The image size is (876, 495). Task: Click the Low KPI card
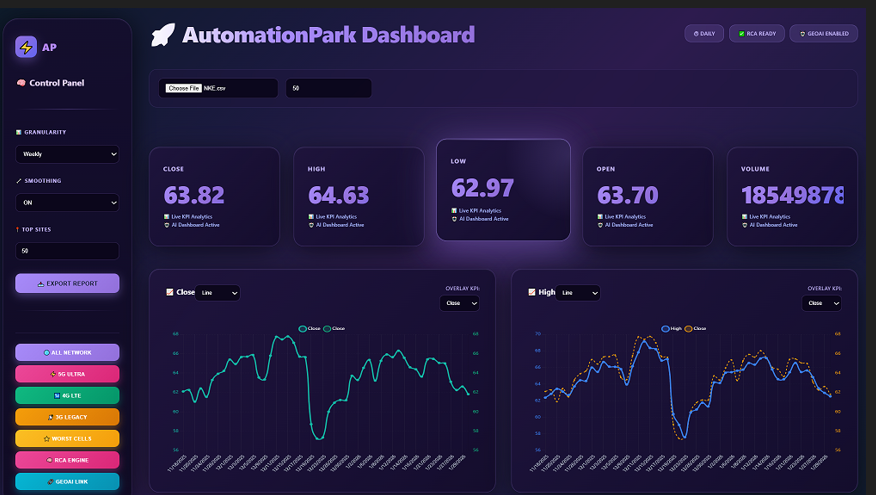click(503, 190)
